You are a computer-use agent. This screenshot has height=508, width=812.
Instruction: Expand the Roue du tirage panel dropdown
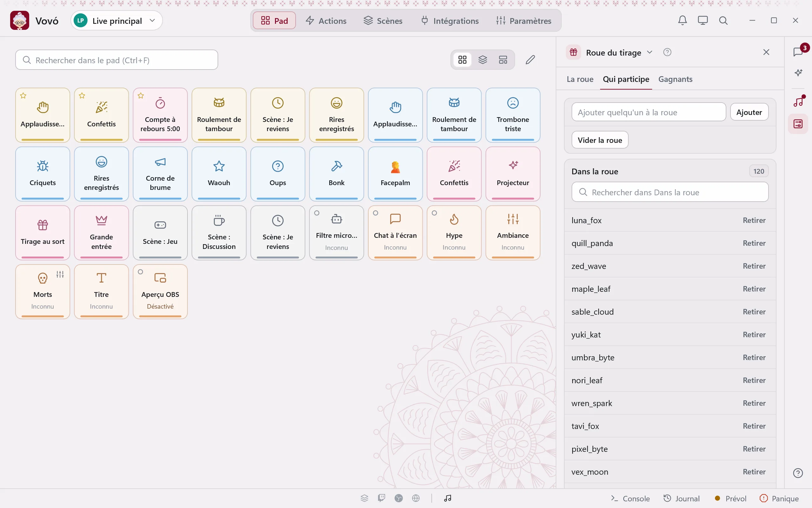650,52
